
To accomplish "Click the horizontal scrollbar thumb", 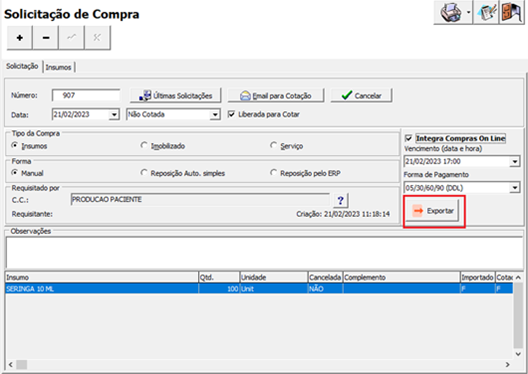I will click(x=22, y=365).
